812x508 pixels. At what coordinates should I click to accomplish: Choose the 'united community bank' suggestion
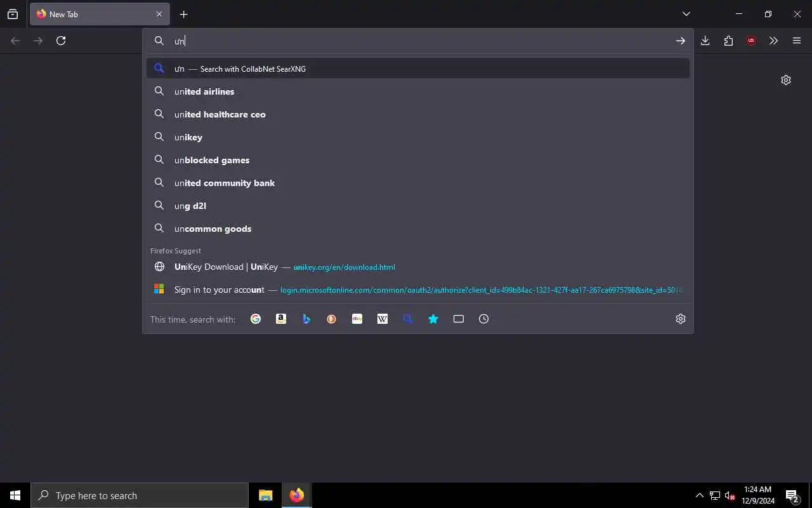pos(418,183)
